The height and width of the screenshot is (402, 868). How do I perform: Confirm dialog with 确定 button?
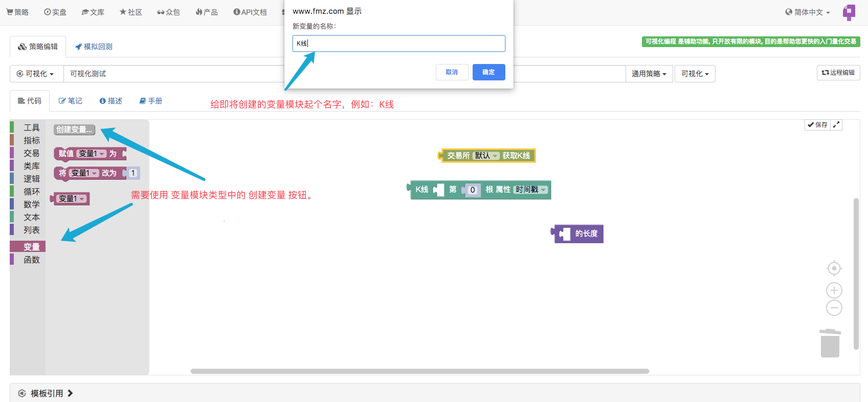tap(488, 72)
